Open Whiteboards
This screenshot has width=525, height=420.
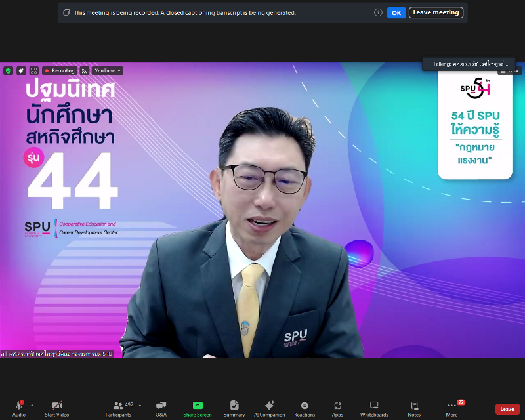coord(374,409)
